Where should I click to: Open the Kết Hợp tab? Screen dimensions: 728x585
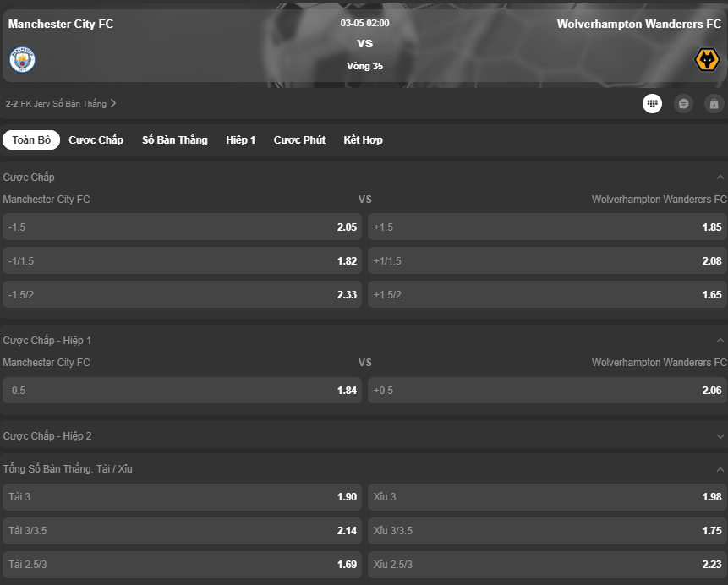pyautogui.click(x=363, y=139)
